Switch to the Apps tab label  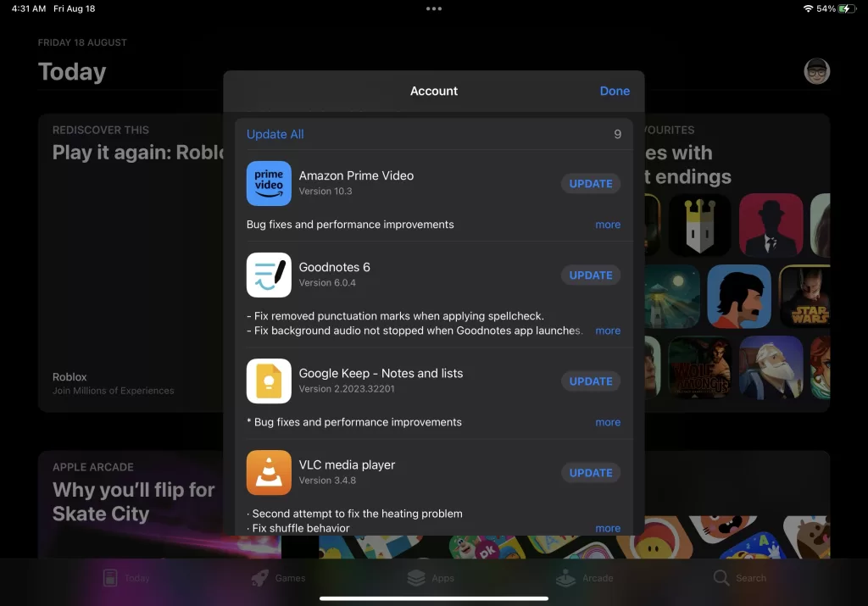pyautogui.click(x=442, y=578)
